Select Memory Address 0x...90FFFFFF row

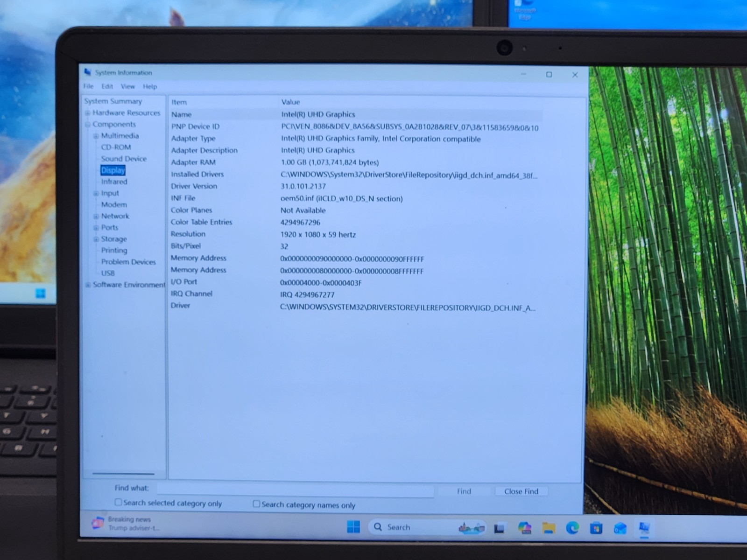coord(356,258)
